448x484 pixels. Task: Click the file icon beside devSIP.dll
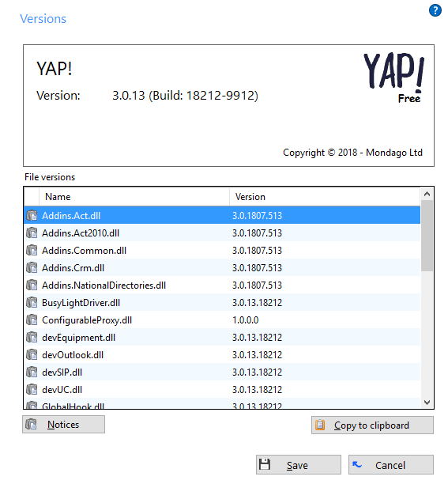[x=32, y=372]
